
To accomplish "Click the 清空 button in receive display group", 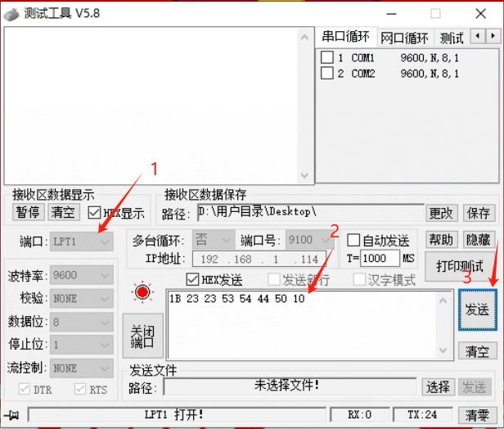I will (63, 212).
